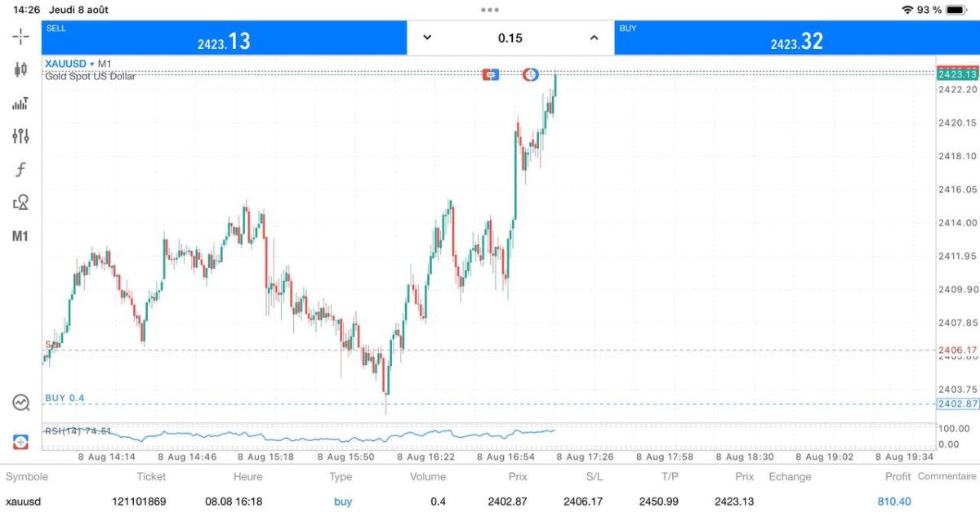Screen dimensions: 980x513
Task: Select the xauusd open position row
Action: [490, 502]
